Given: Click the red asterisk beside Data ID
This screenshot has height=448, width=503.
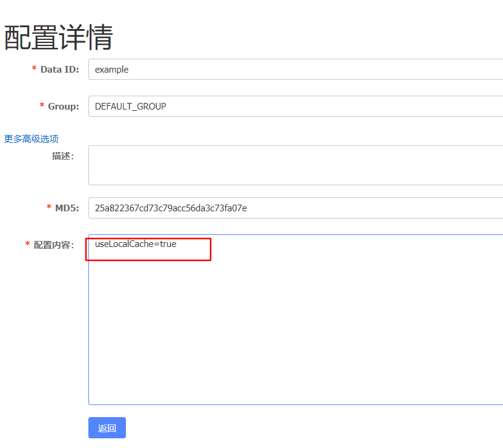Looking at the screenshot, I should (34, 69).
